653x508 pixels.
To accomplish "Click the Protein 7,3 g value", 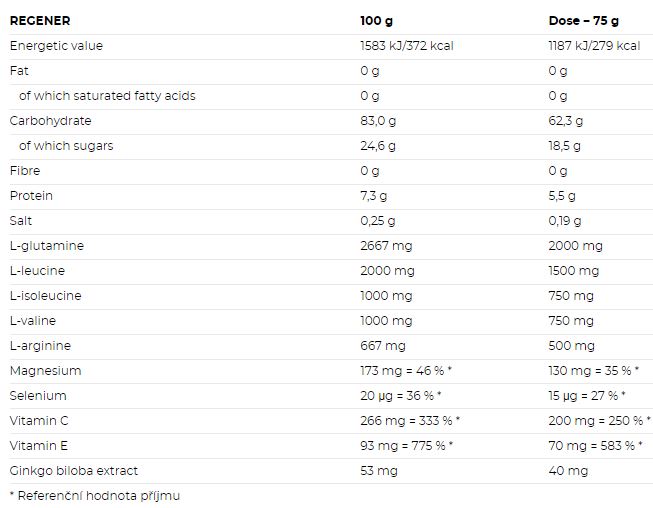I will [374, 196].
